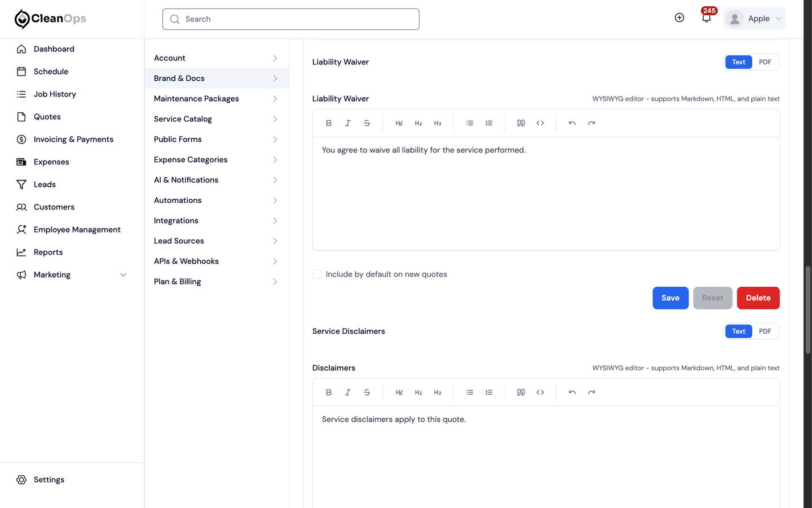Insert code block in Liability Waiver editor
The image size is (812, 508).
click(540, 123)
